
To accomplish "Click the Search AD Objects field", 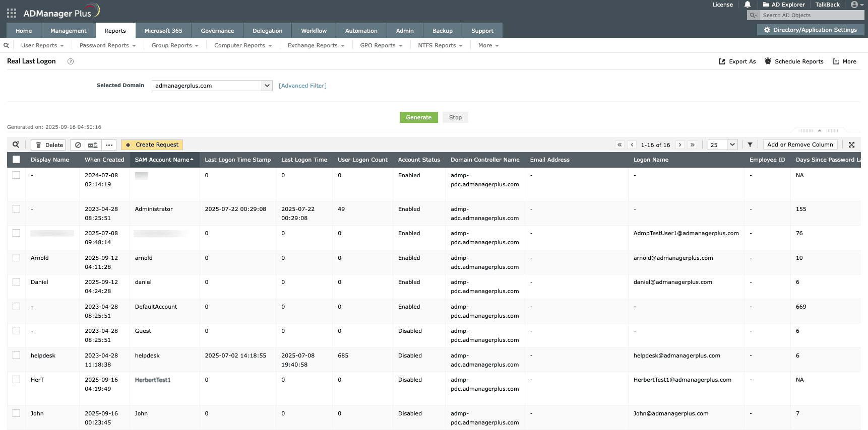I will click(812, 15).
